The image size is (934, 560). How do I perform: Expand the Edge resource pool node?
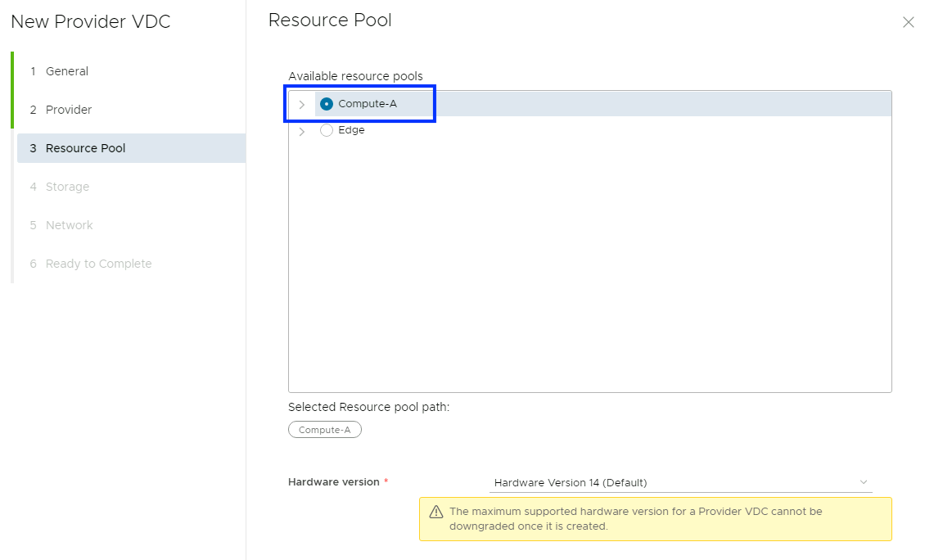pos(302,131)
